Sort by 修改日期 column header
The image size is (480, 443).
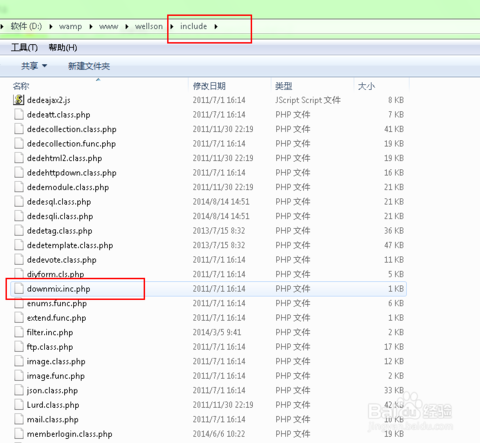point(209,86)
